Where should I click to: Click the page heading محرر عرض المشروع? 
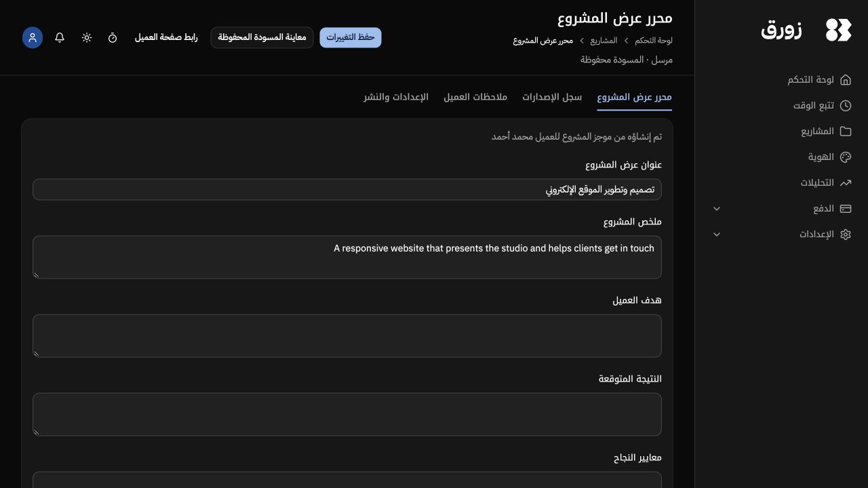615,18
